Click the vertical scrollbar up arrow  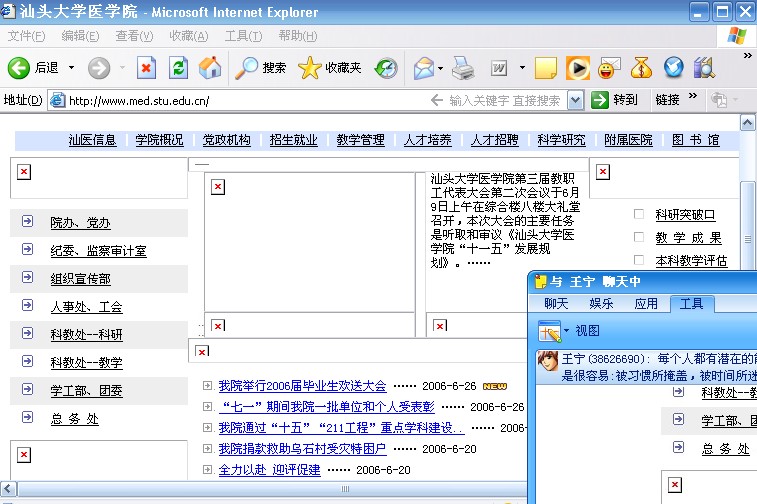click(747, 123)
